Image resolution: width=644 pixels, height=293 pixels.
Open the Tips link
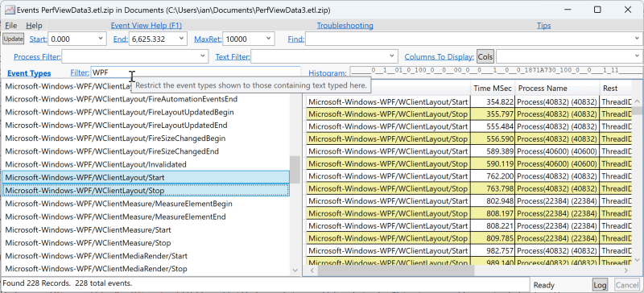(x=544, y=26)
